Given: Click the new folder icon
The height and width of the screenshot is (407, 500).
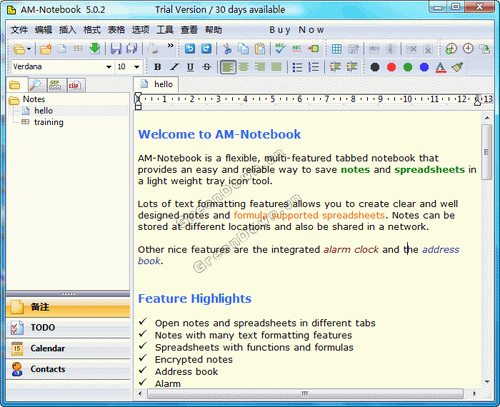Looking at the screenshot, I should click(45, 49).
